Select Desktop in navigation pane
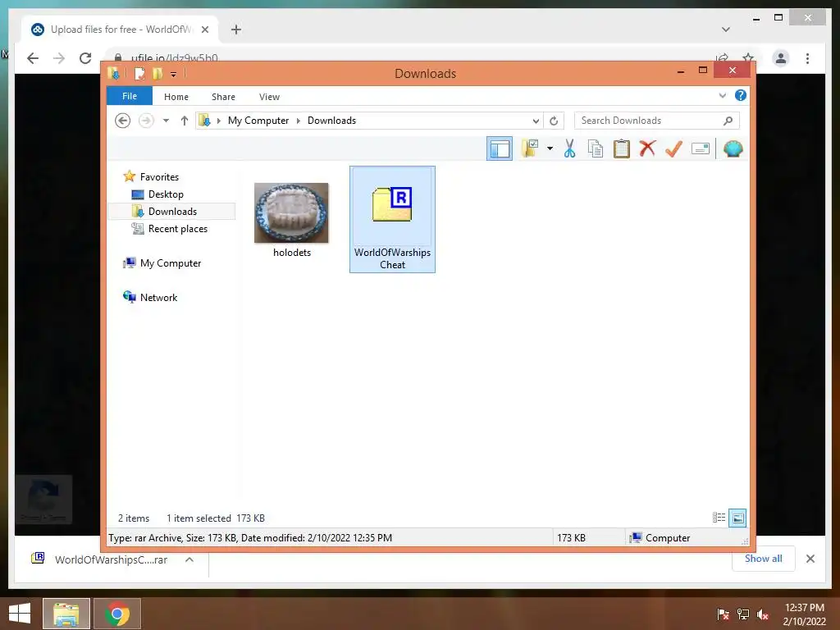 click(166, 194)
